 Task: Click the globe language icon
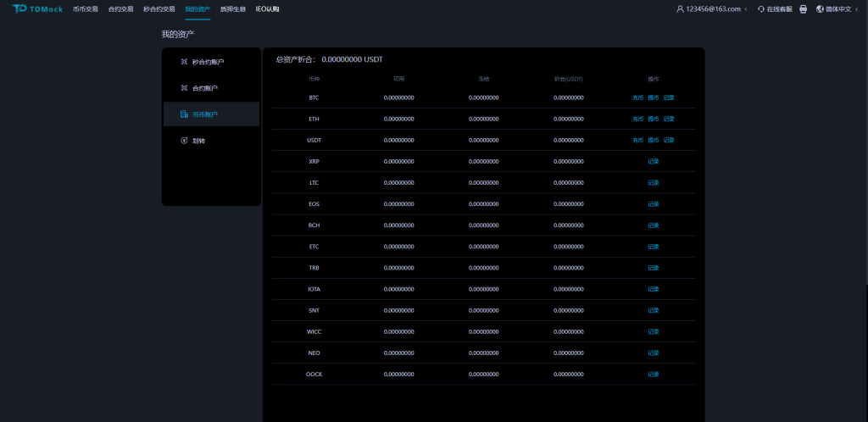click(x=820, y=9)
